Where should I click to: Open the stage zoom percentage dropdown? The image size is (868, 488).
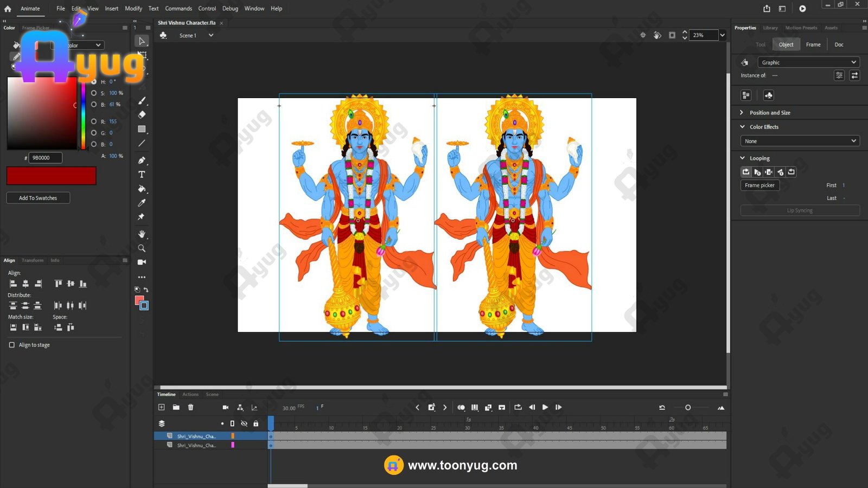click(722, 35)
